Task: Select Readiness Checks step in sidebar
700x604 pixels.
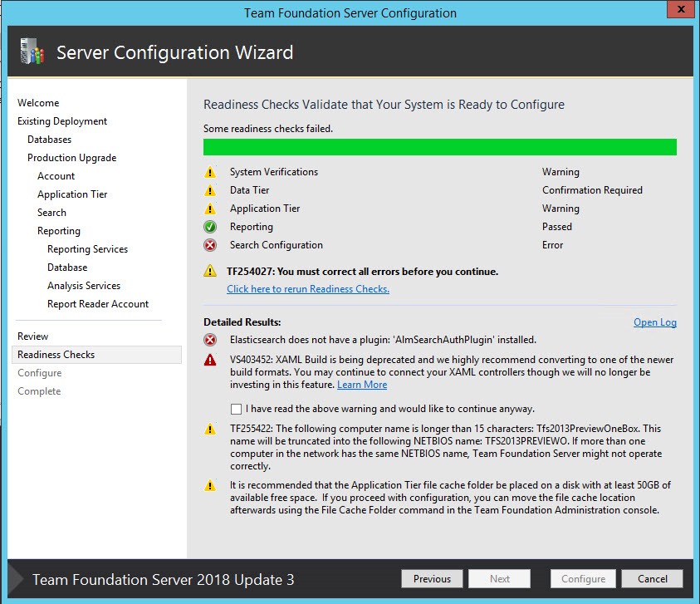Action: pos(96,355)
